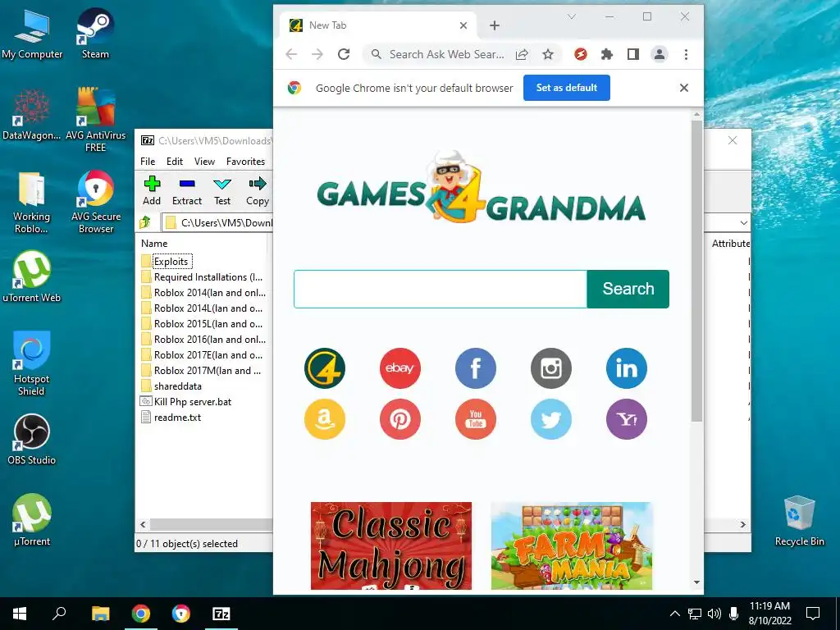
Task: Select the Hotspot Shield desktop icon
Action: pos(32,363)
